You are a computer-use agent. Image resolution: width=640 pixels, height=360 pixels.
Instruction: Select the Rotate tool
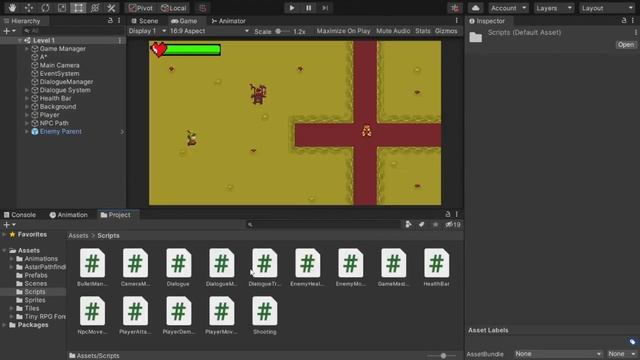[45, 8]
